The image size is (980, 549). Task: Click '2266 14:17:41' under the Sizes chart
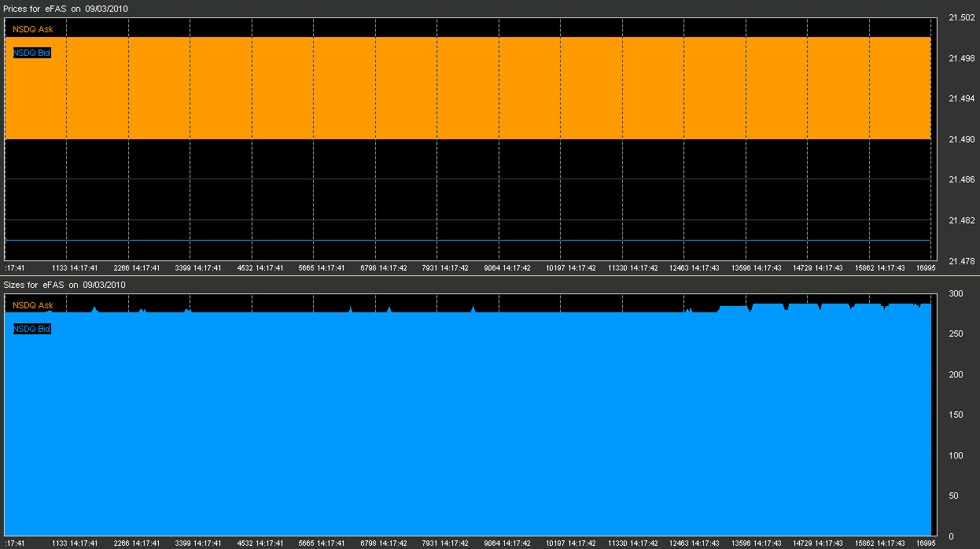coord(137,543)
